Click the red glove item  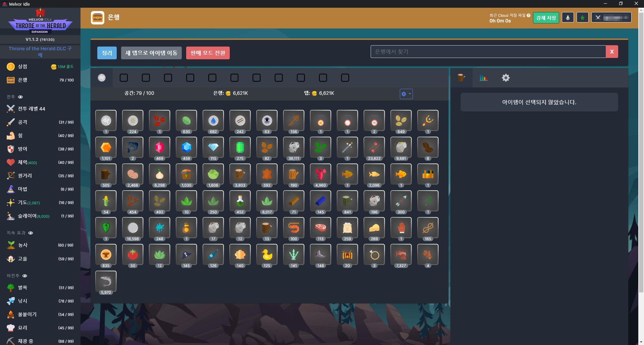pos(401,228)
